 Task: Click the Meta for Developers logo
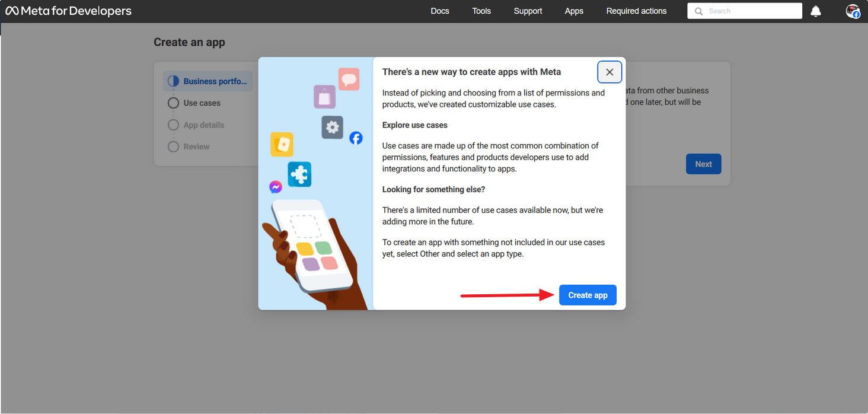[68, 11]
